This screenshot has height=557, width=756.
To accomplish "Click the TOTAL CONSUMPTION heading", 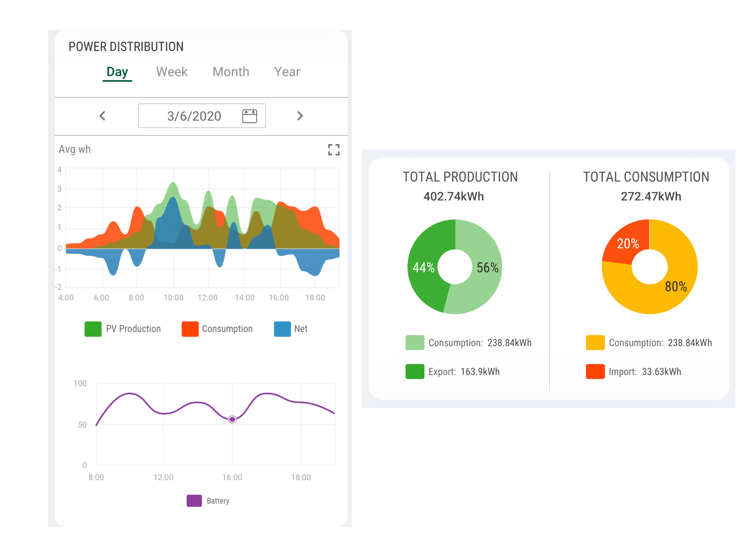I will (x=646, y=177).
